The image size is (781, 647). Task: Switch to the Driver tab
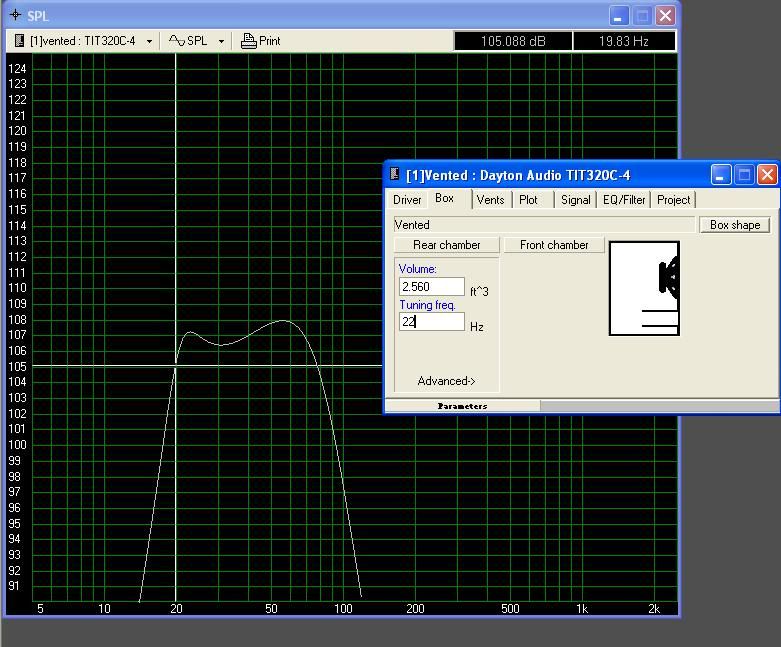click(407, 200)
